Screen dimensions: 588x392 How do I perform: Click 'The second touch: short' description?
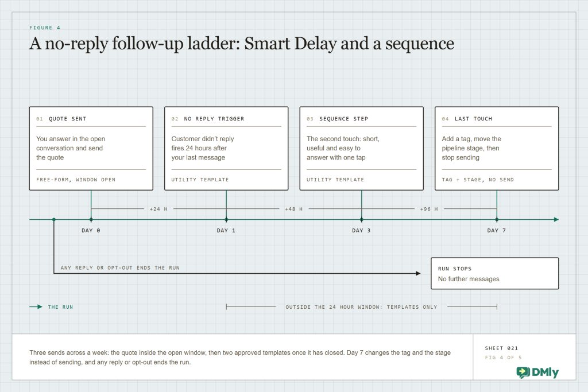point(343,148)
